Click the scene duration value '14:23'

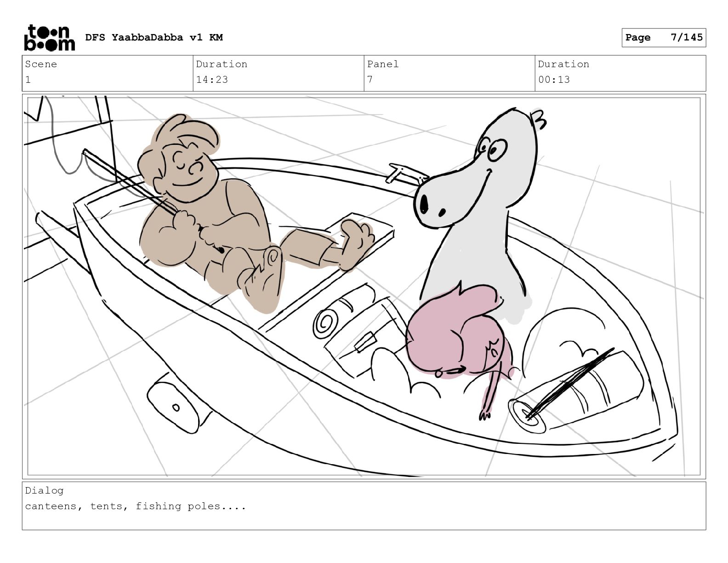pos(212,80)
